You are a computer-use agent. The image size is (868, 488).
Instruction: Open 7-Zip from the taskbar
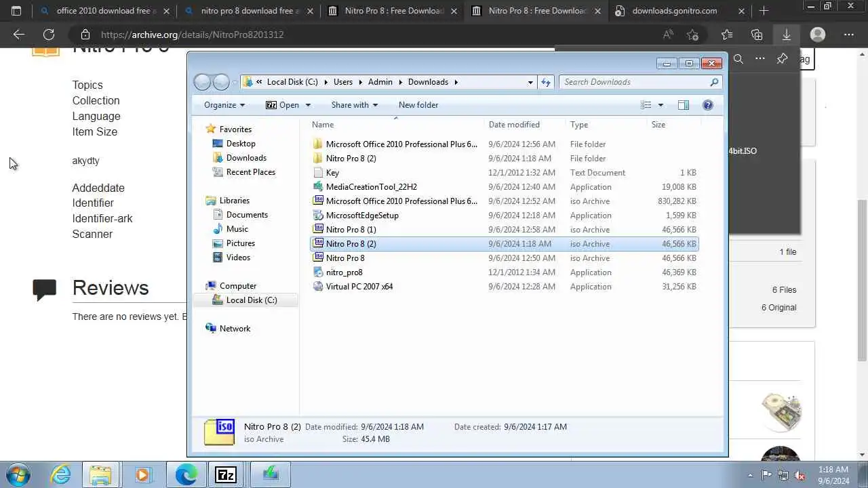(x=226, y=474)
